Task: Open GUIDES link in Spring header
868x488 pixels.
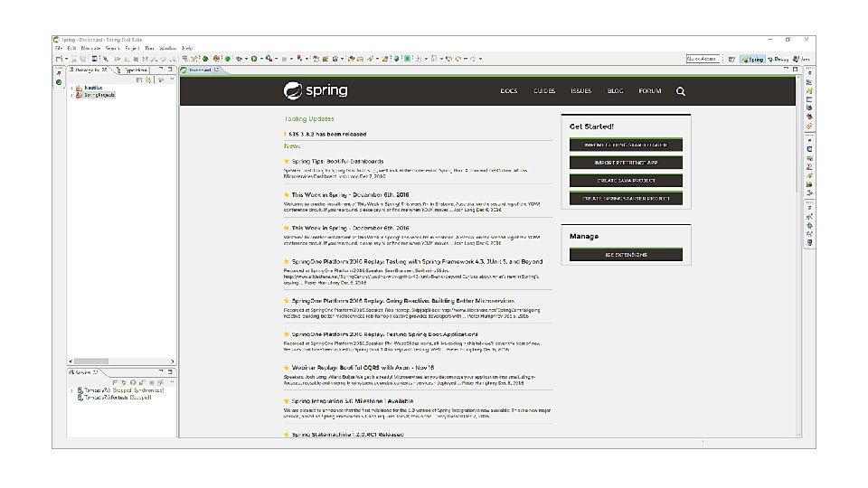Action: 544,90
